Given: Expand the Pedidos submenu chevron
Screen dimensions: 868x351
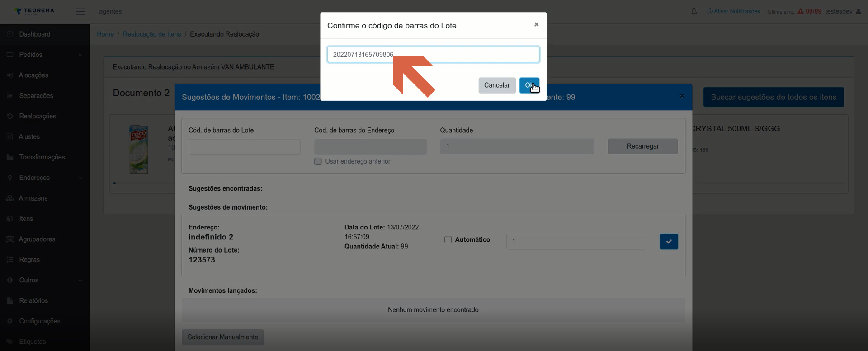Looking at the screenshot, I should pos(80,55).
